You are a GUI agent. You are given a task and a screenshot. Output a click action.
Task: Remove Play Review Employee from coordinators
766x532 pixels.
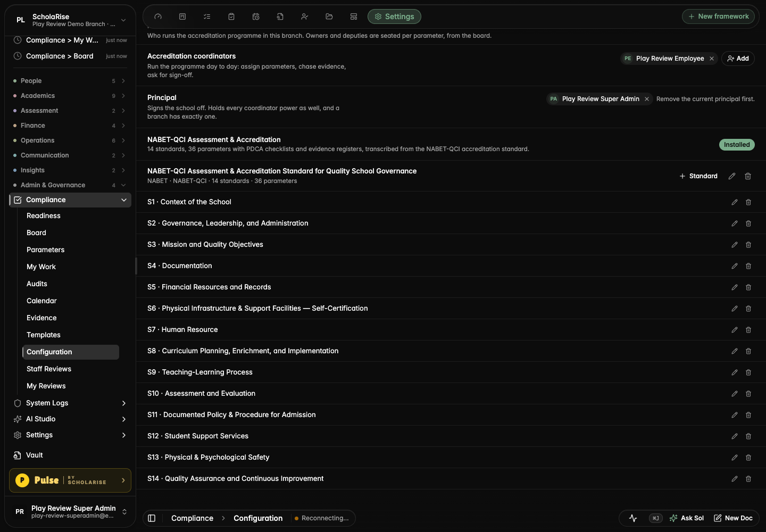(x=712, y=59)
